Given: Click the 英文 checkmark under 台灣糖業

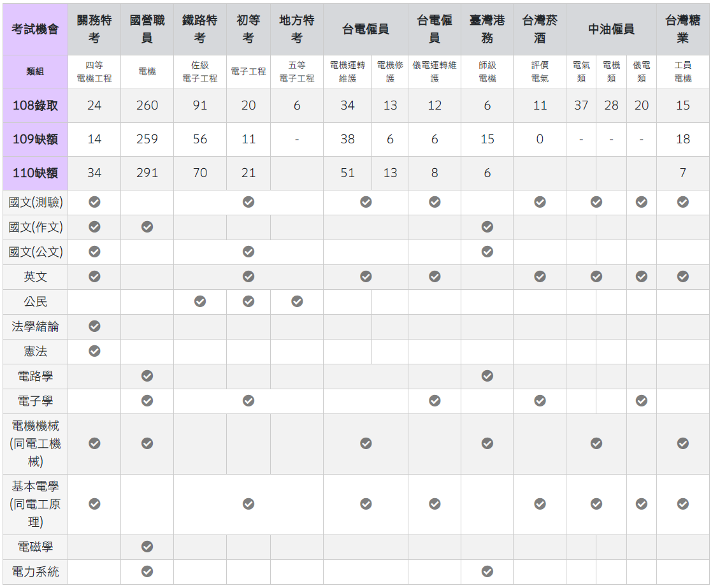Looking at the screenshot, I should click(682, 276).
